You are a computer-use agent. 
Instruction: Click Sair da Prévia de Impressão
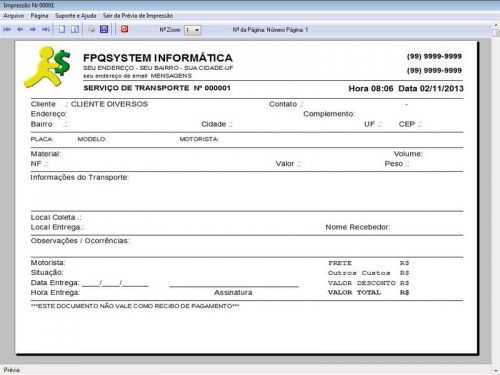138,16
